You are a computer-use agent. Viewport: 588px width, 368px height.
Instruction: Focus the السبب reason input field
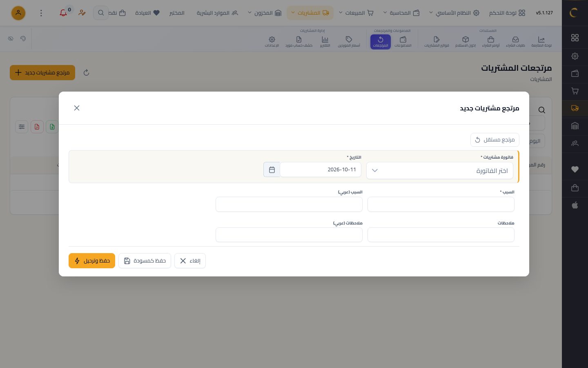point(441,204)
